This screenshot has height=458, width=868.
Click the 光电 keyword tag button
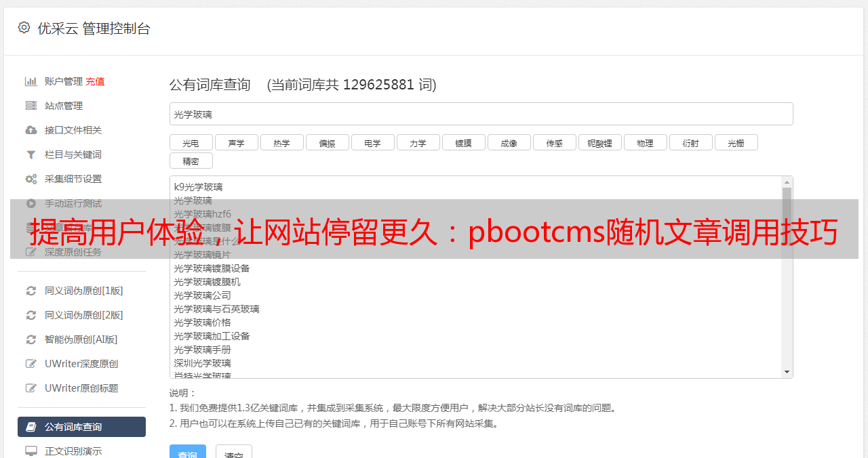click(191, 142)
